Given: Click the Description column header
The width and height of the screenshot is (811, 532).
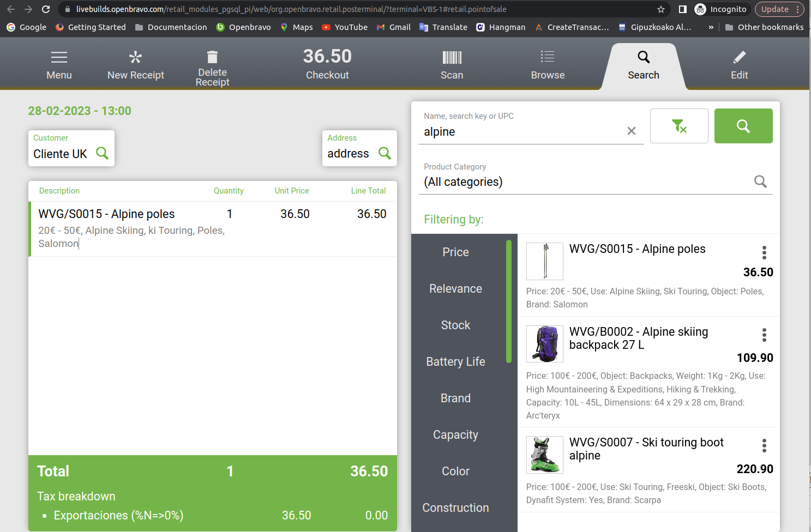Looking at the screenshot, I should point(59,191).
